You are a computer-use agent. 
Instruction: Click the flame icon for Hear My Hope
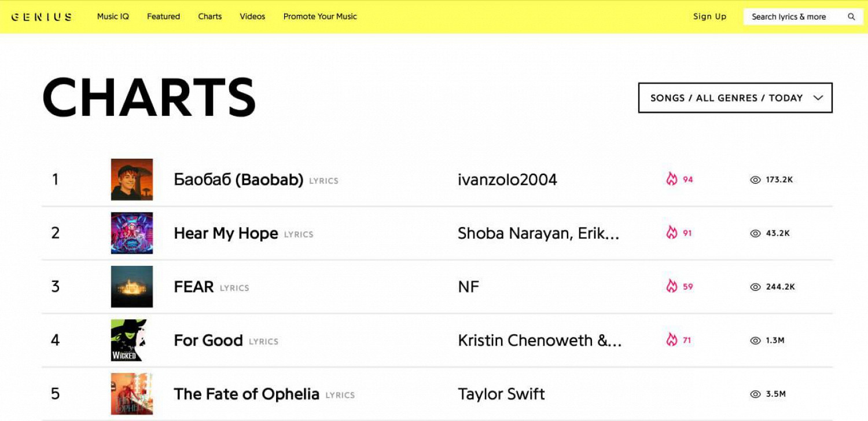[671, 233]
